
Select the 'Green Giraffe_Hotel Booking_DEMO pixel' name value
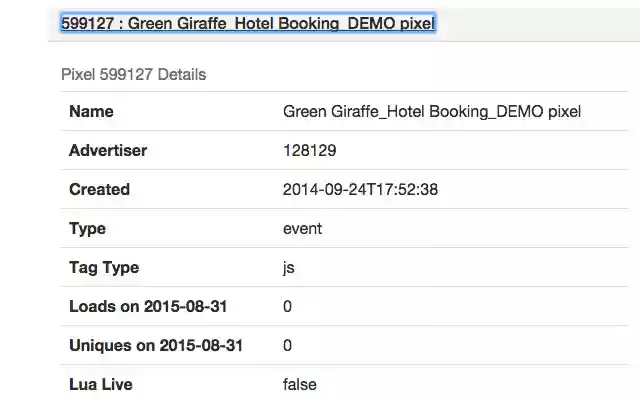pos(432,111)
